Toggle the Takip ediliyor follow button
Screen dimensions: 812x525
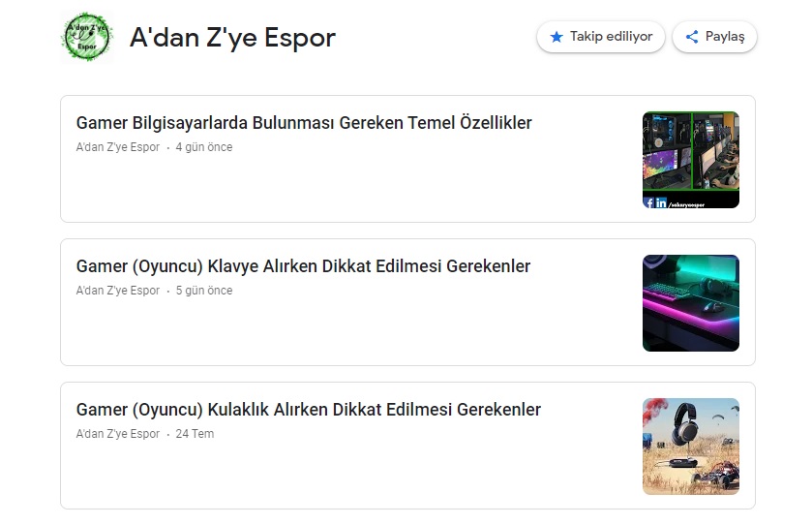point(601,37)
